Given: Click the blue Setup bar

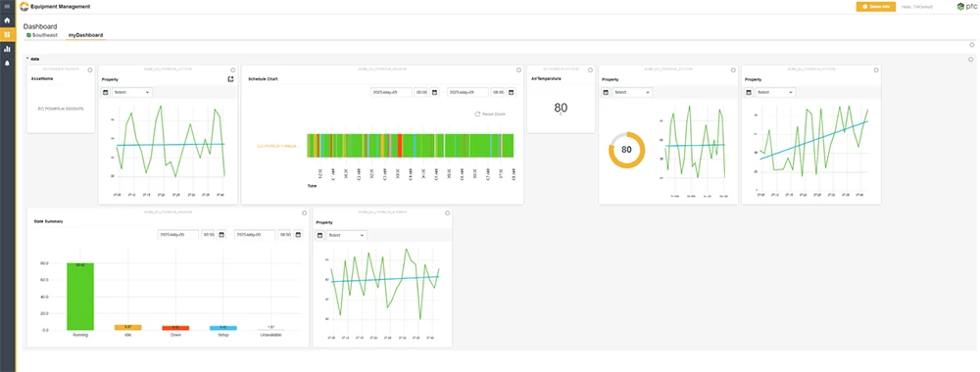Looking at the screenshot, I should coord(223,328).
